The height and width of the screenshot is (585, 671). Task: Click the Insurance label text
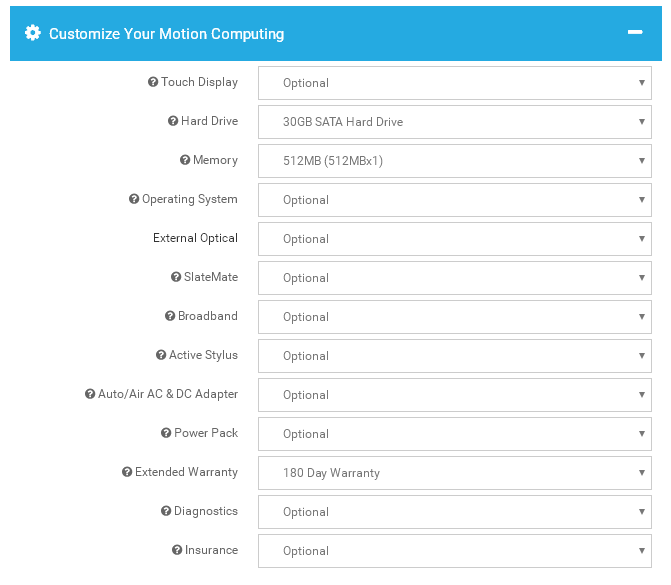point(211,550)
